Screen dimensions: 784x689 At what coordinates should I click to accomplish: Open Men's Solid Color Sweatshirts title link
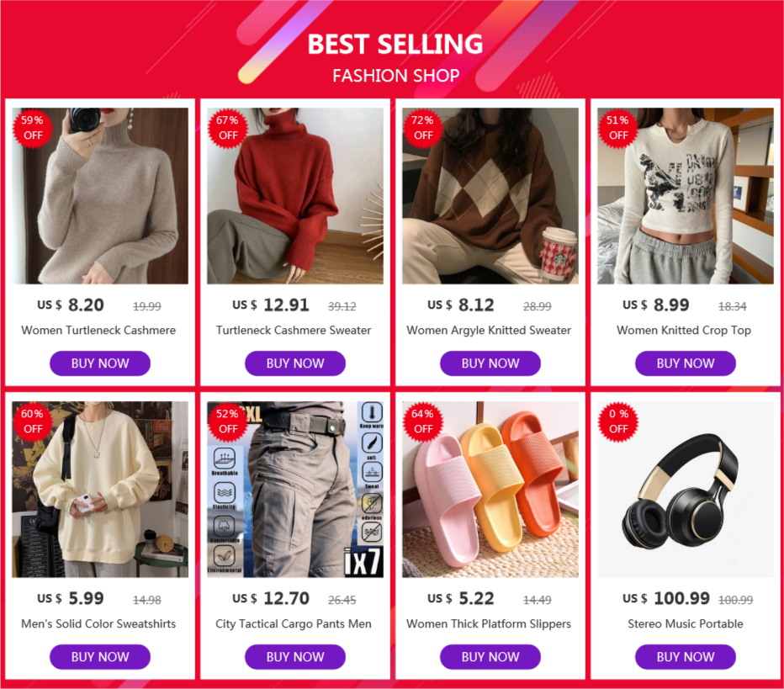[x=98, y=624]
